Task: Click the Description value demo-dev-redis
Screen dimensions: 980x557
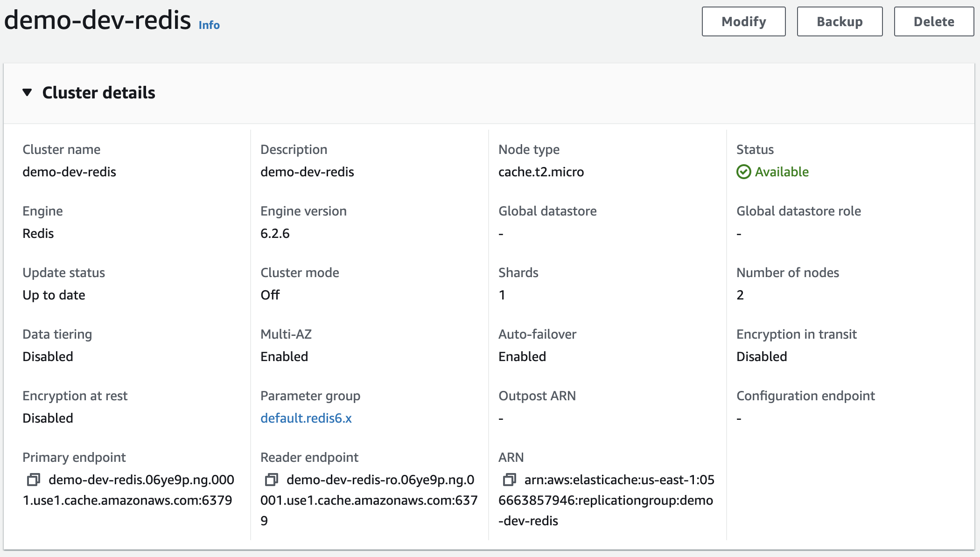Action: (x=307, y=172)
